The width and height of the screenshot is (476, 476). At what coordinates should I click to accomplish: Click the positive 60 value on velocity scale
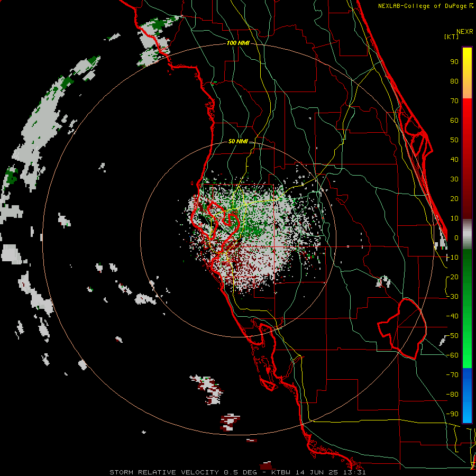pos(454,120)
